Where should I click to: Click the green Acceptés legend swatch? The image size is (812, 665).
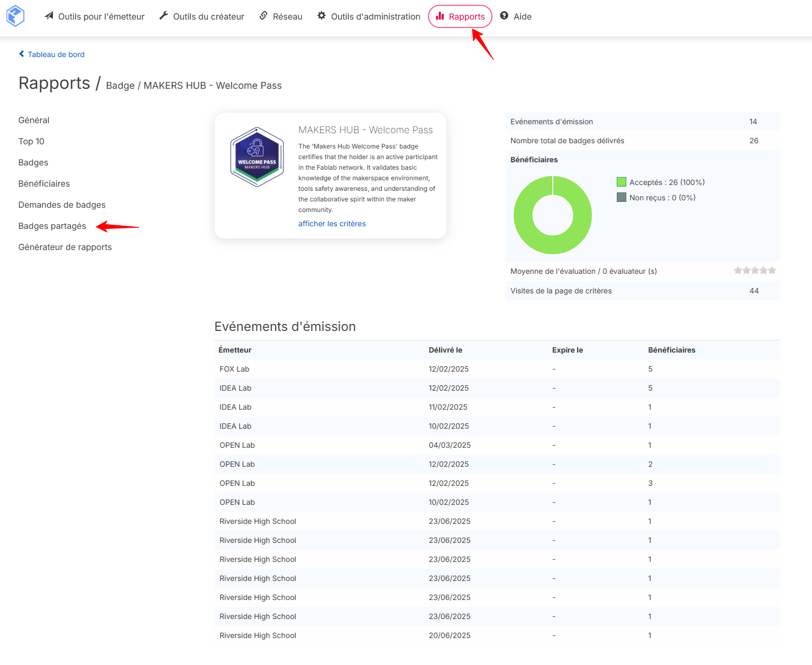click(x=622, y=182)
